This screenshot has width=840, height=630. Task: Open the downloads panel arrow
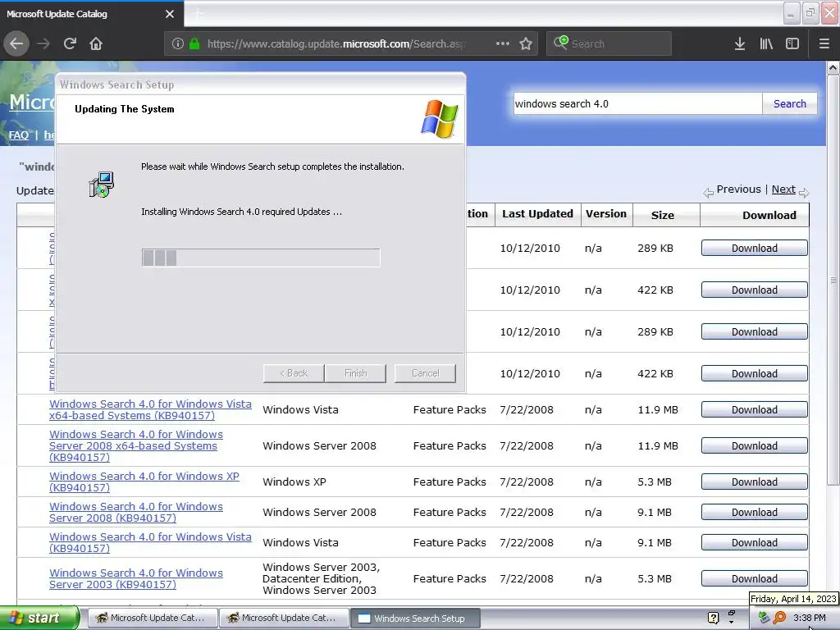coord(740,43)
